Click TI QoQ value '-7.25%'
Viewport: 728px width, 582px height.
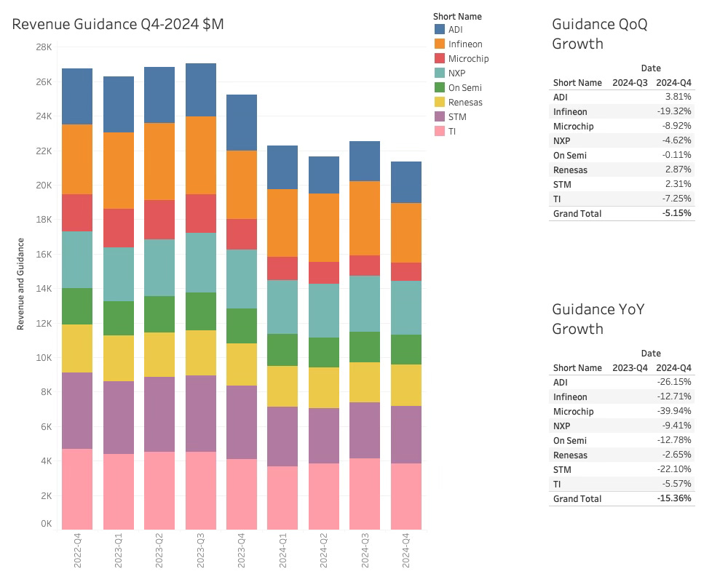pyautogui.click(x=676, y=199)
